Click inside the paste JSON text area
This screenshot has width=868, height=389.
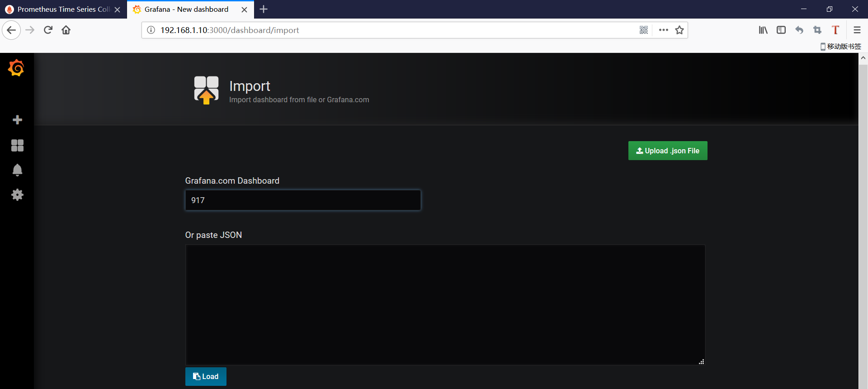pyautogui.click(x=445, y=304)
